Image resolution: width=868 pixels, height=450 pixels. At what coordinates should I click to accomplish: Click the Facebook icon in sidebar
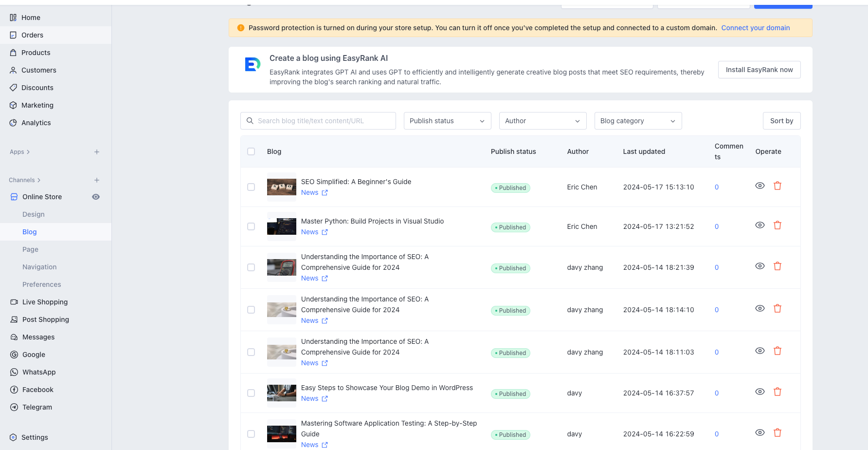point(14,390)
